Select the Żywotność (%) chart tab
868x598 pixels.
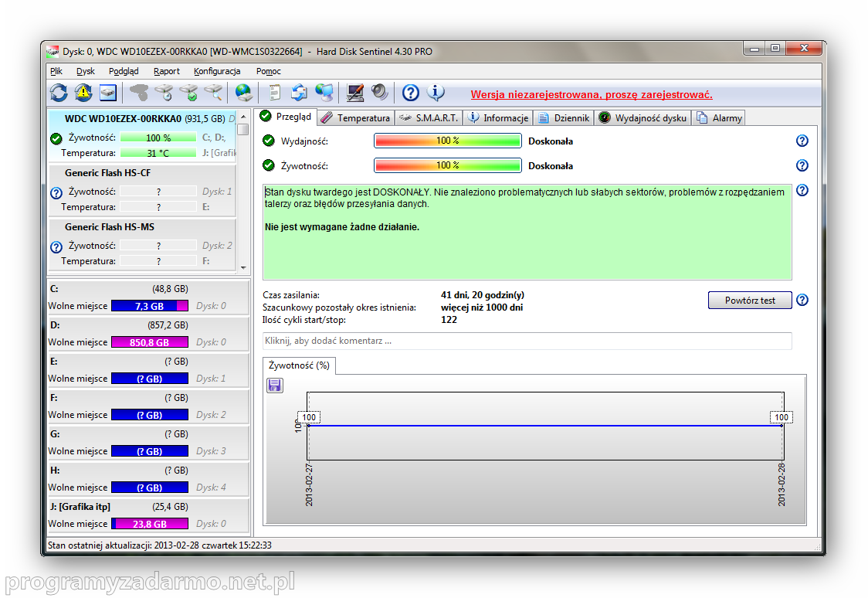click(299, 365)
